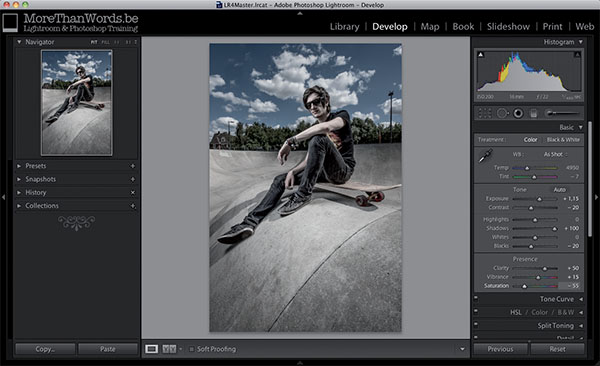The image size is (600, 366).
Task: Click the Reset button
Action: pos(557,349)
